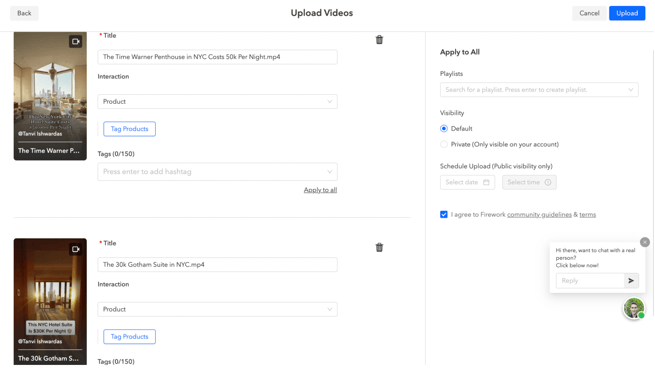Viewport: 655px width, 369px height.
Task: Click Schedule Upload (Public visibility only) label
Action: 496,166
